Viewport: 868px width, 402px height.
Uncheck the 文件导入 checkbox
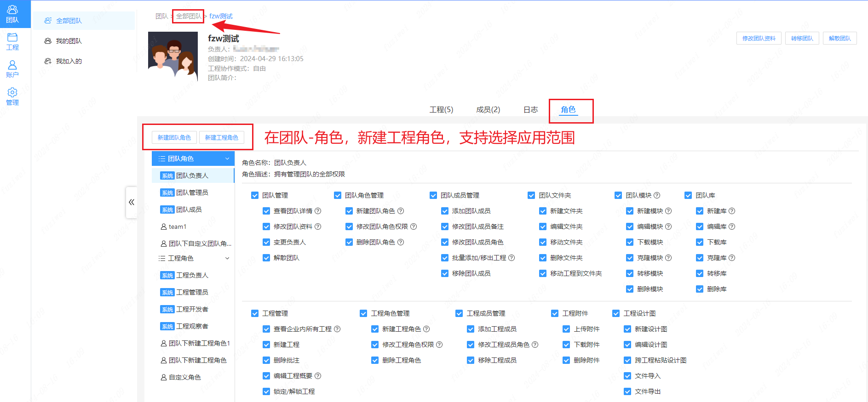[x=627, y=376]
